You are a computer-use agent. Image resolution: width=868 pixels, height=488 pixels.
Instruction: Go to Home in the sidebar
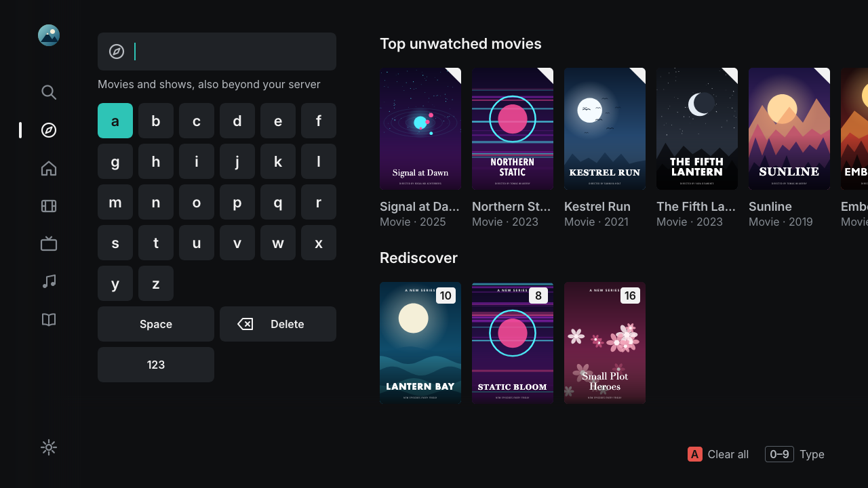tap(49, 168)
